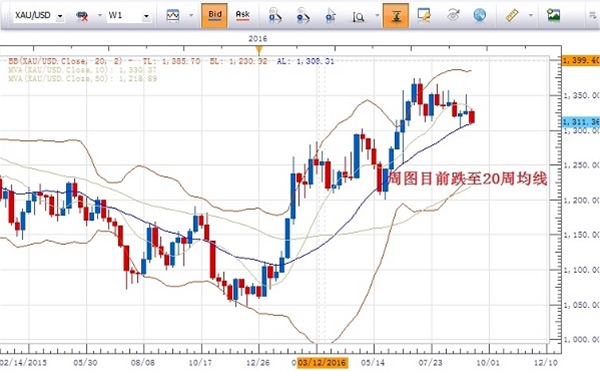
Task: Click the globe icon in toolbar
Action: coord(479,15)
